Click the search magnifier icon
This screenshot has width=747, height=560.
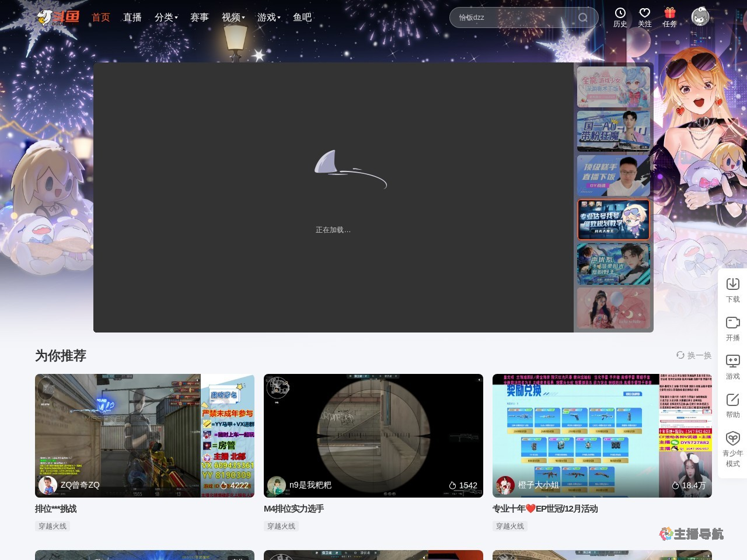coord(582,17)
